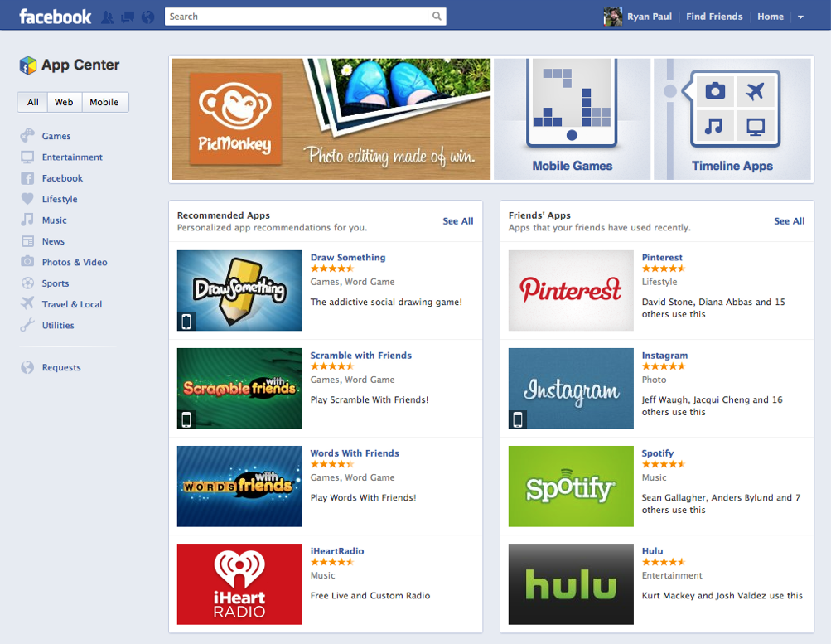Click the Photos & Video camera icon
Screen dimensions: 831x644
point(27,262)
